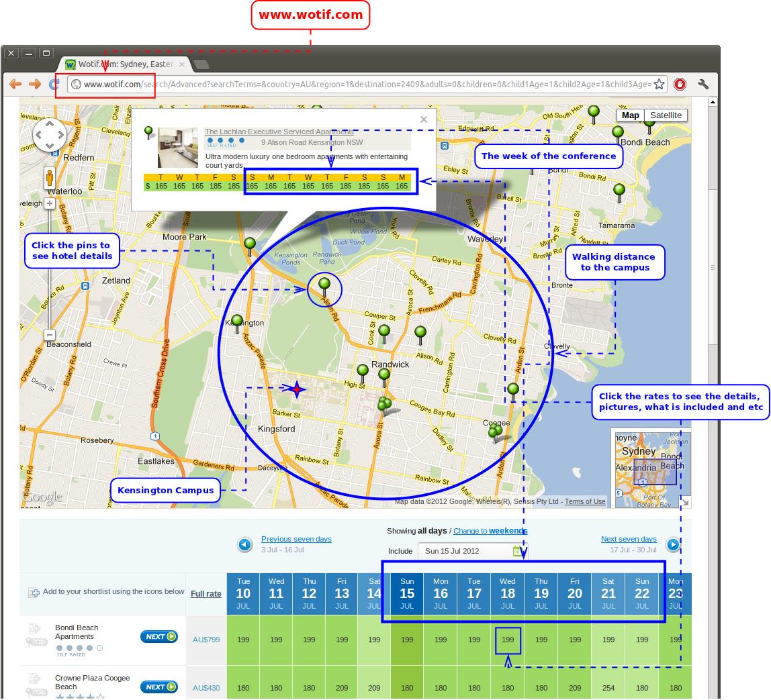Click Bondi Beach Apartments hotel name

coord(77,632)
